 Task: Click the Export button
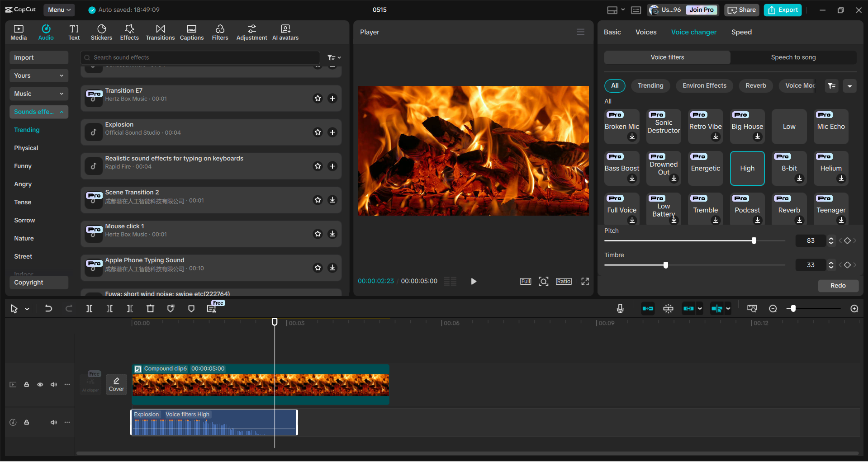tap(782, 9)
